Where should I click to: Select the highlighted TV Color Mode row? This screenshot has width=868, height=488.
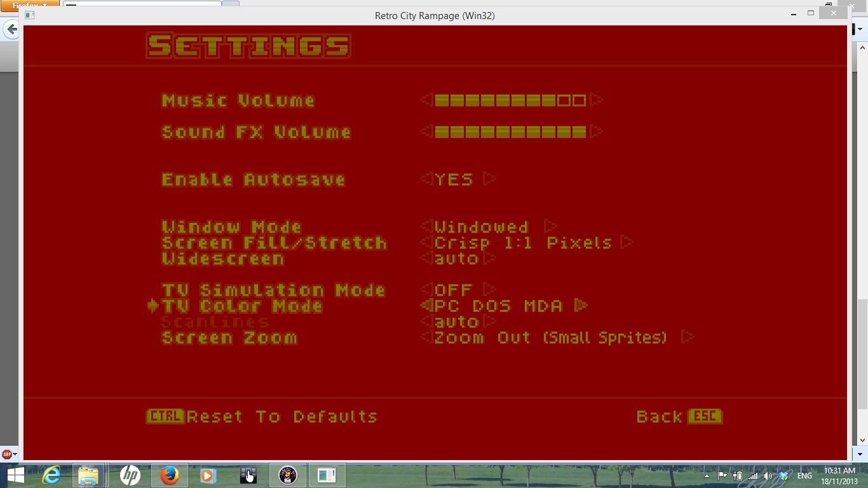click(x=242, y=306)
